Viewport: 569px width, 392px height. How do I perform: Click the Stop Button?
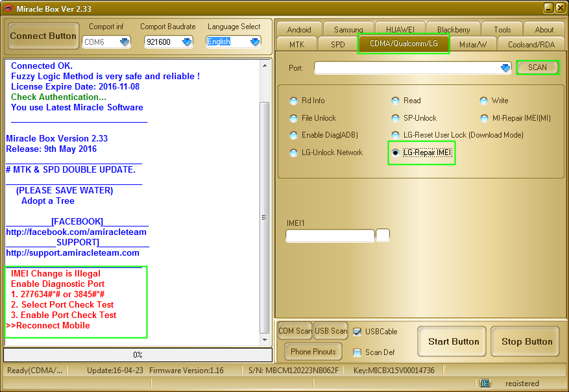click(525, 341)
